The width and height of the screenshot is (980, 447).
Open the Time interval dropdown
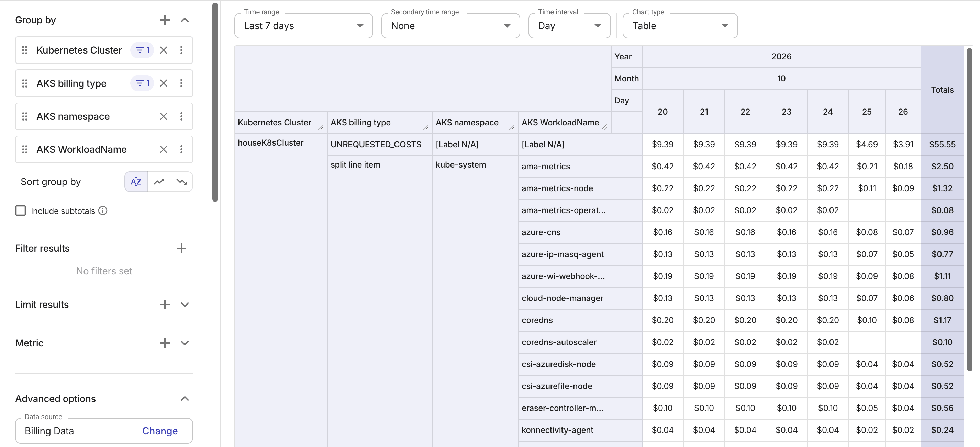click(x=569, y=26)
